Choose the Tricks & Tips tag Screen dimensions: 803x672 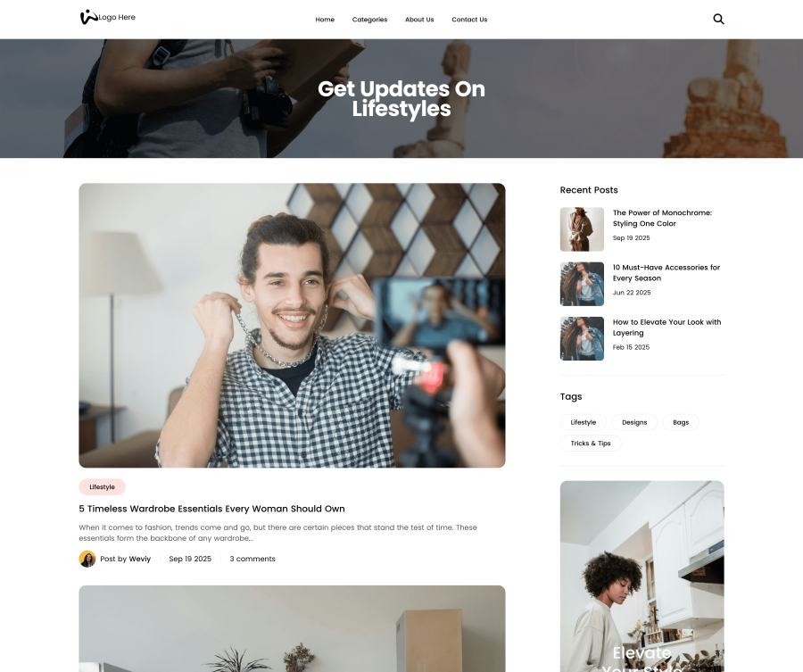[591, 444]
